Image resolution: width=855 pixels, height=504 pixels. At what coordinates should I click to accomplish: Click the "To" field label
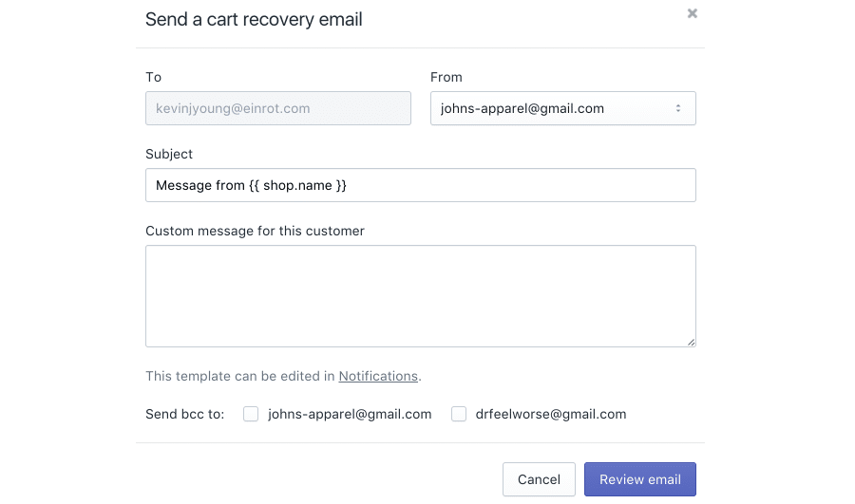tap(153, 77)
